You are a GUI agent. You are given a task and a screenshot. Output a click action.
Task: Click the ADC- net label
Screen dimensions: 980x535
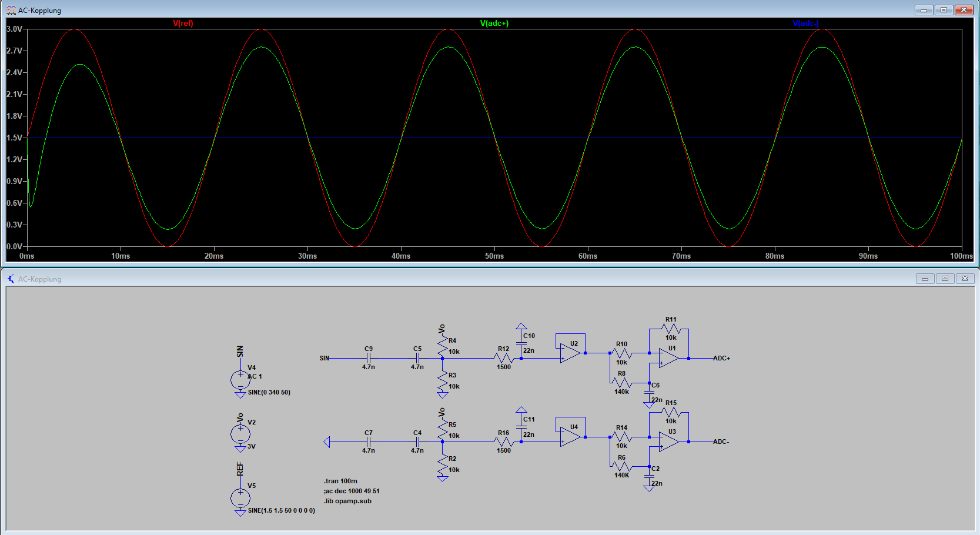click(721, 442)
